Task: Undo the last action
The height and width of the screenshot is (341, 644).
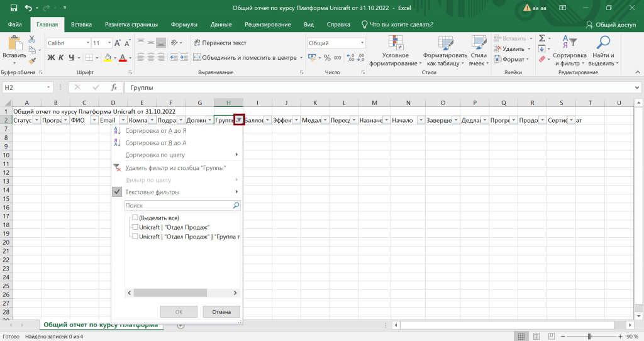Action: (28, 8)
